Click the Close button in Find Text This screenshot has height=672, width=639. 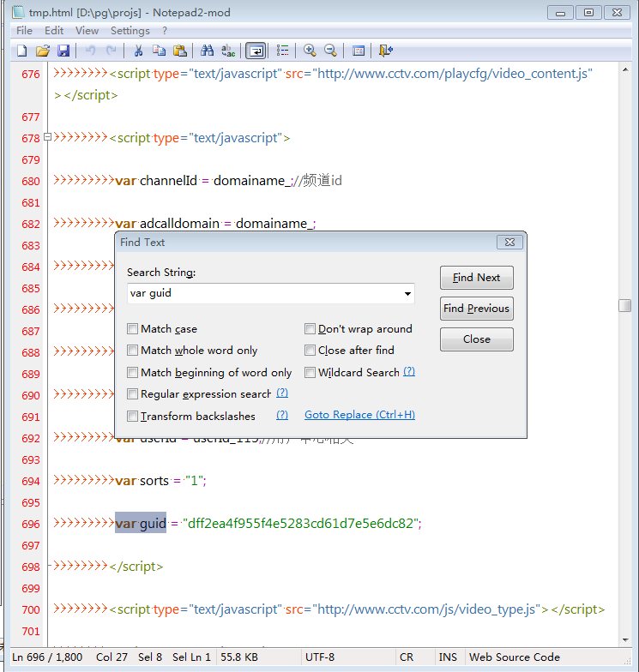tap(477, 339)
